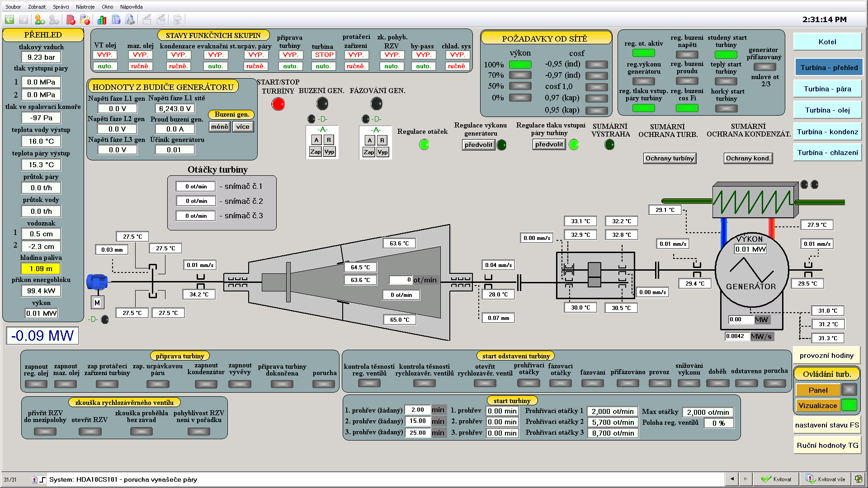Open the alarm list document icon

click(x=71, y=19)
